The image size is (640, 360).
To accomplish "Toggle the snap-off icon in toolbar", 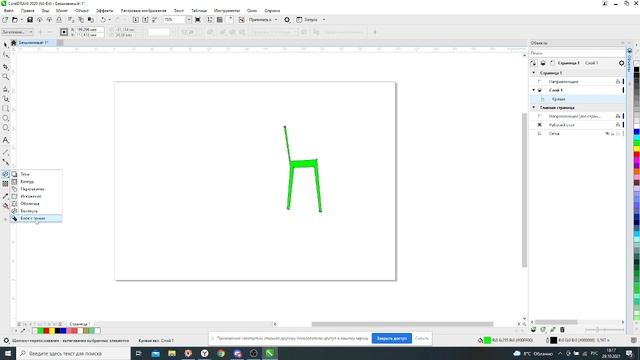I will [242, 20].
